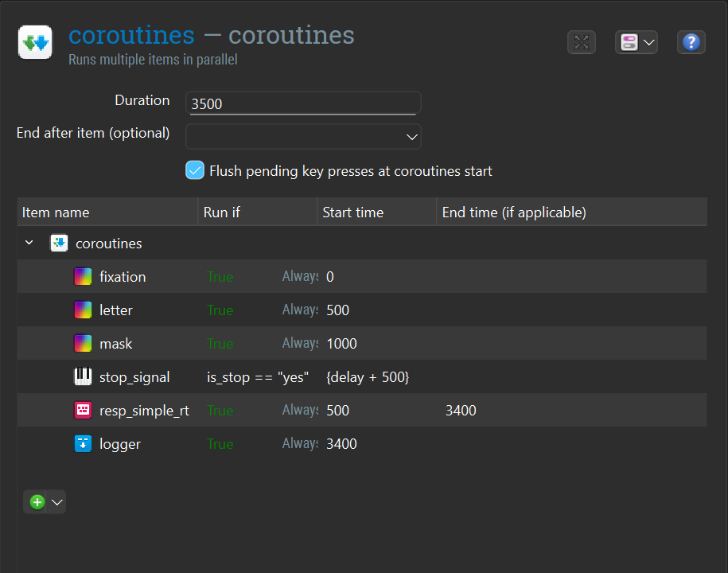728x573 pixels.
Task: Click the maximize view icon
Action: pos(582,42)
